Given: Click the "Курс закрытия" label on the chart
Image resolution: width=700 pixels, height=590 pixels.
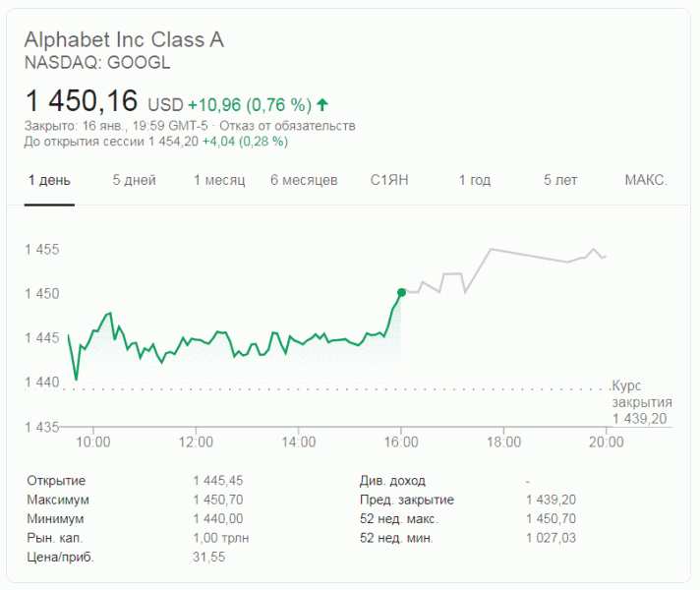Looking at the screenshot, I should point(641,393).
